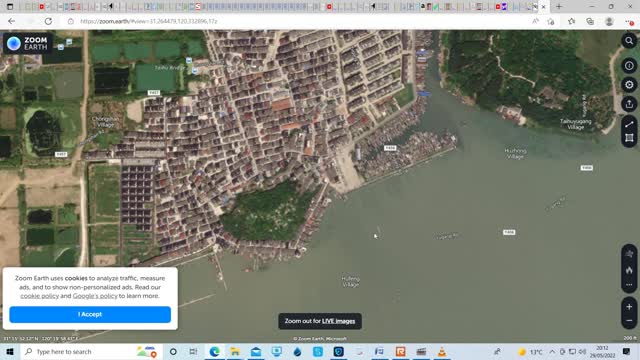Close the active browser tab
This screenshot has width=640, height=360.
(543, 7)
